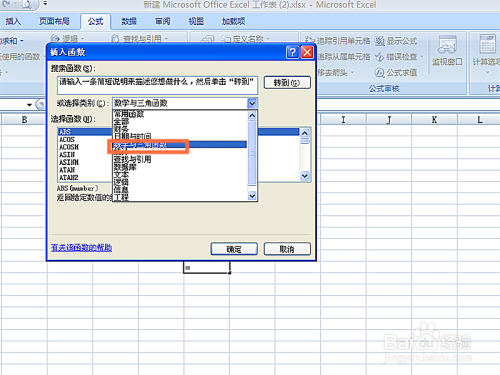Select the ABS function in the list

(x=85, y=132)
